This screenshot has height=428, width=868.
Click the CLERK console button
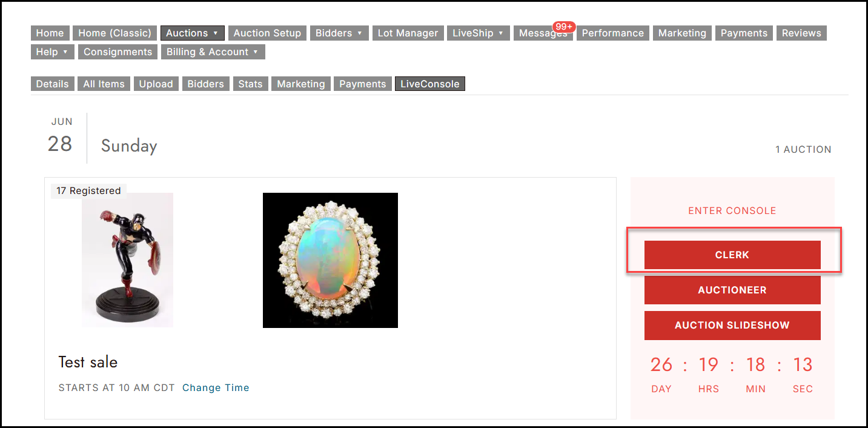coord(732,255)
